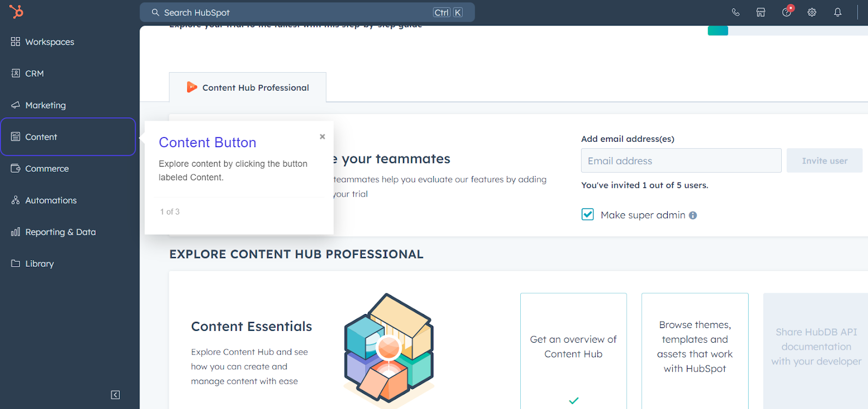Click the Content Essentials heading
Screen dimensions: 868x409
click(251, 326)
